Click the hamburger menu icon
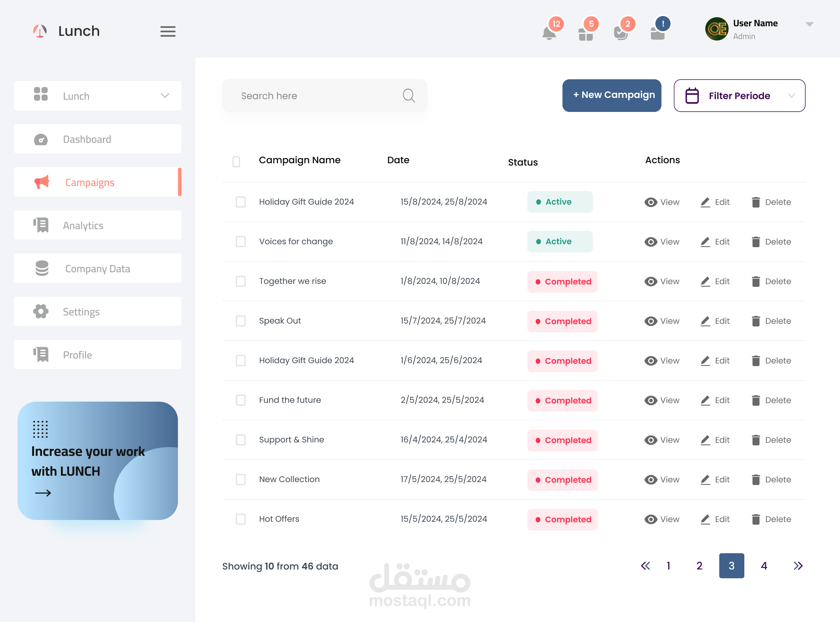The width and height of the screenshot is (840, 622). 168,31
